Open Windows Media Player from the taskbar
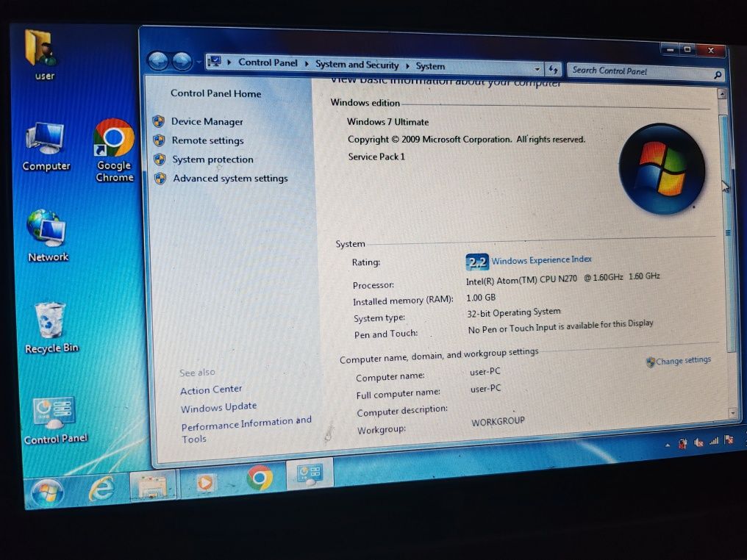Screen dimensions: 747x560 [x=205, y=483]
